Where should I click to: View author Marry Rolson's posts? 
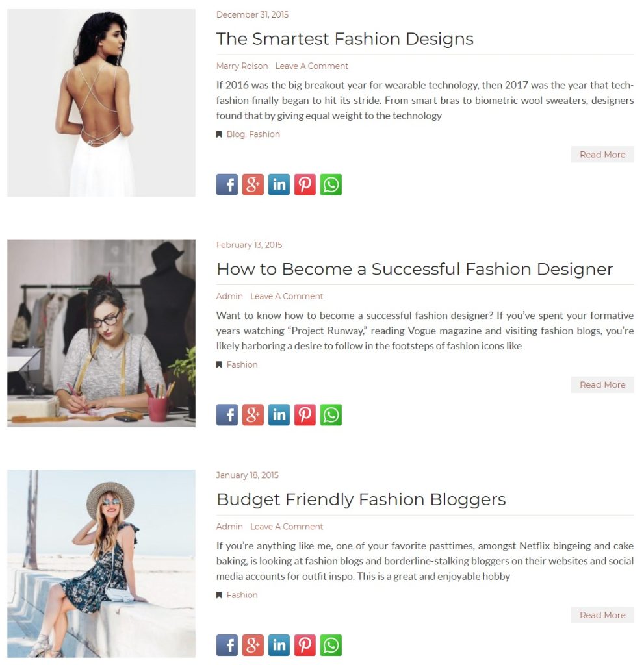pyautogui.click(x=242, y=66)
